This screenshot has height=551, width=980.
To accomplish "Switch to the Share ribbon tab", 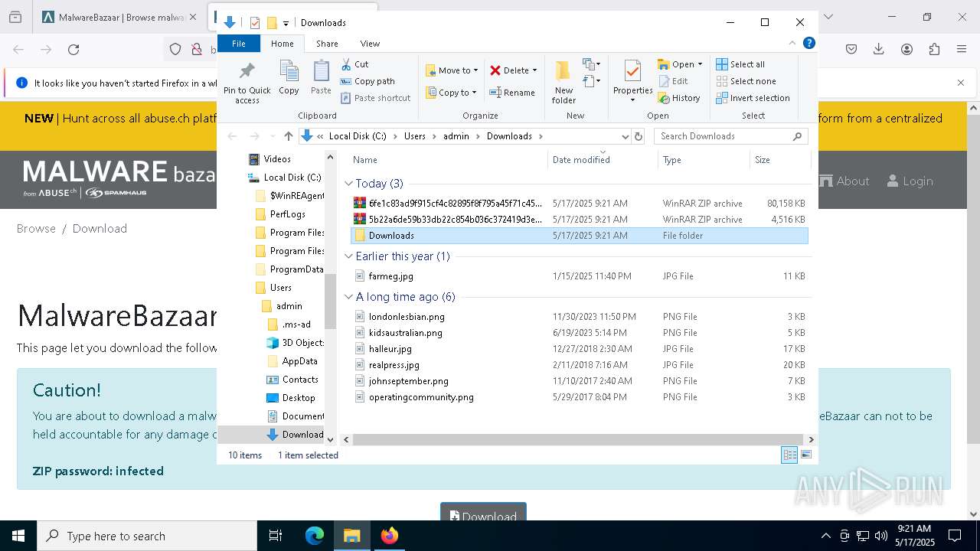I will [x=327, y=44].
